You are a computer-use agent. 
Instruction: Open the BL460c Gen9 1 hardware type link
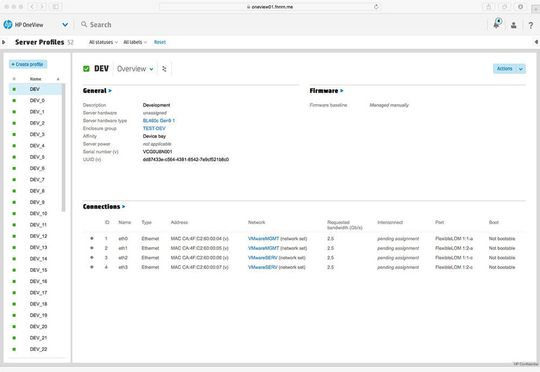click(x=159, y=121)
